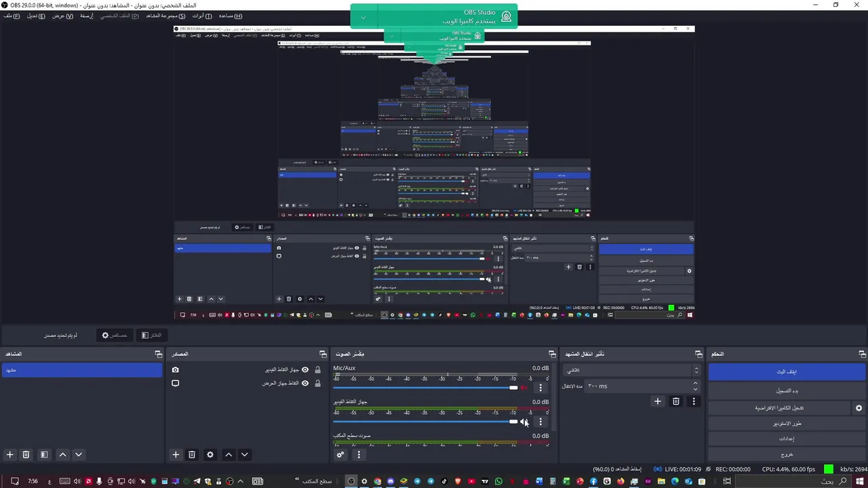The width and height of the screenshot is (868, 488).
Task: Collapse the OBS camera notification chevron
Action: point(363,18)
